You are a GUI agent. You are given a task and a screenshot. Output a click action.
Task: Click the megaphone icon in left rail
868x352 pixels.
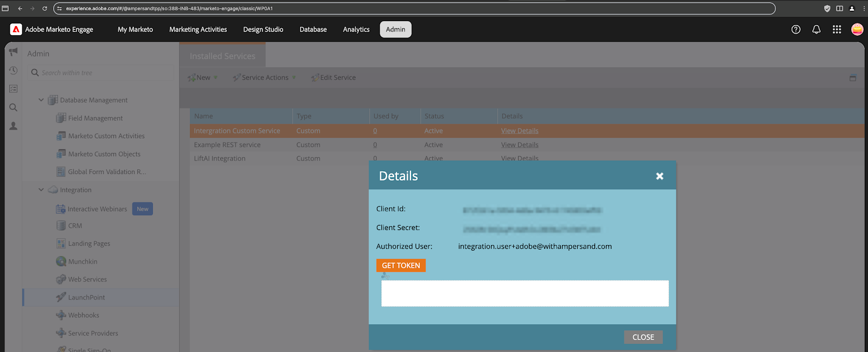(x=14, y=52)
